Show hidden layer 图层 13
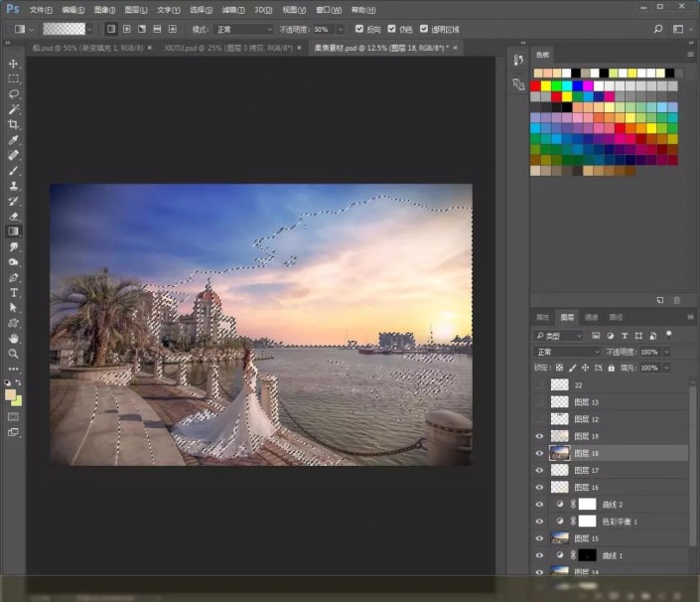This screenshot has width=700, height=602. [539, 402]
